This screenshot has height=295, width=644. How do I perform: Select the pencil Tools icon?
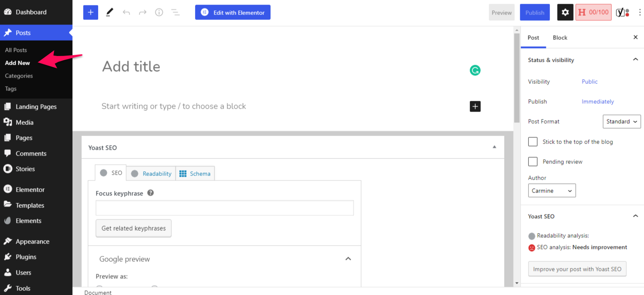(x=109, y=12)
